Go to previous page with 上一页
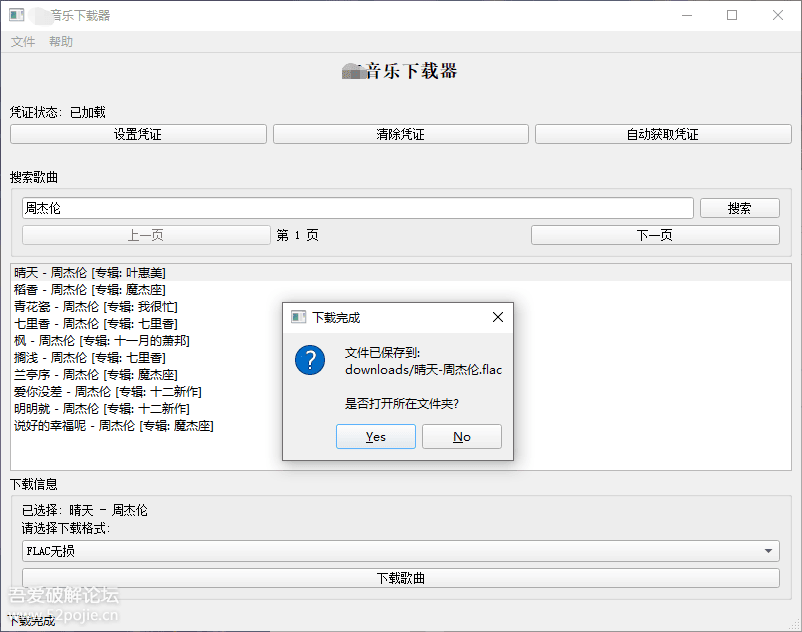Viewport: 802px width, 632px height. [x=143, y=234]
